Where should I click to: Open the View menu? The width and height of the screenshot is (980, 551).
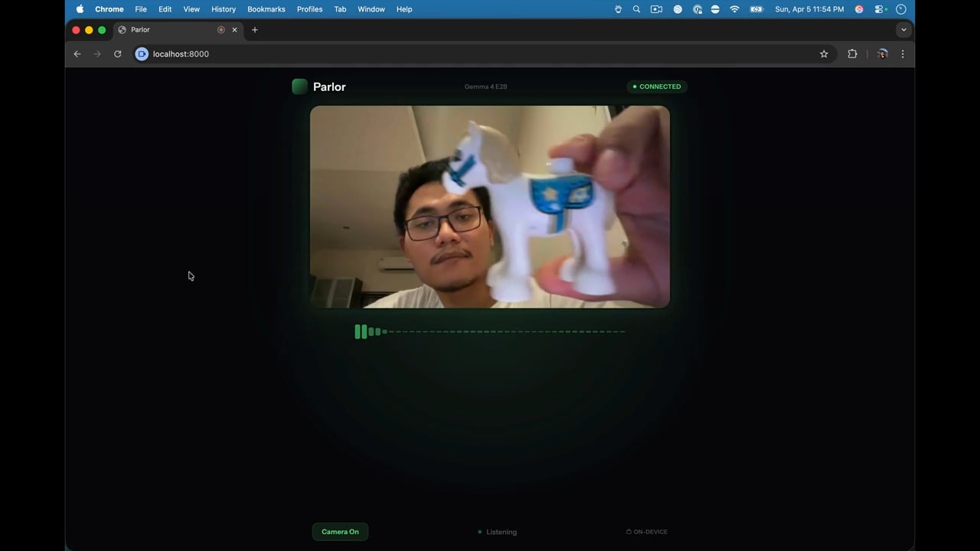pos(191,9)
